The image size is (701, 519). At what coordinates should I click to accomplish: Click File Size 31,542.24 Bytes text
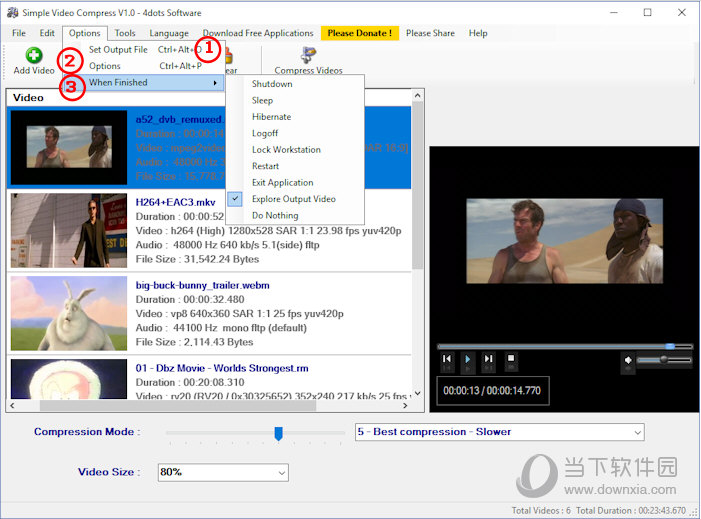pos(197,259)
